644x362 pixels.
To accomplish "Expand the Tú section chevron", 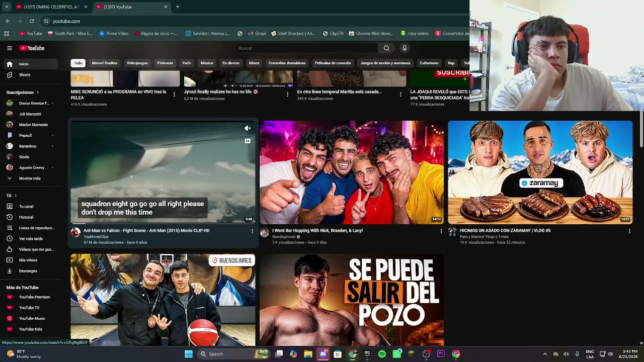I will point(16,196).
